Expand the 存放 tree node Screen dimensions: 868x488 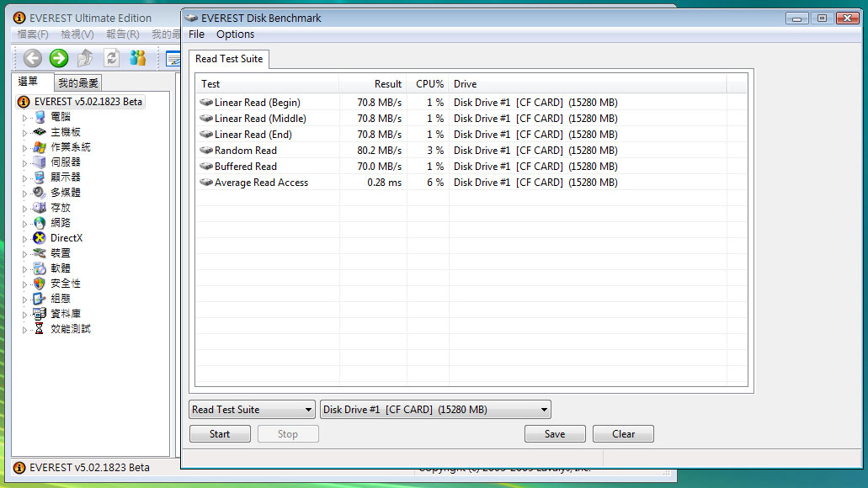[24, 209]
